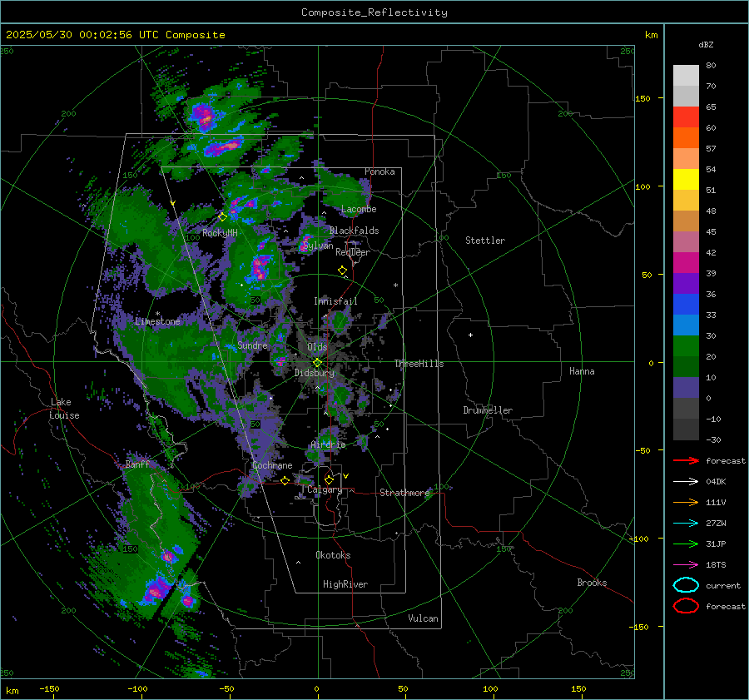
Task: Click the Ponoka label
Action: point(379,171)
